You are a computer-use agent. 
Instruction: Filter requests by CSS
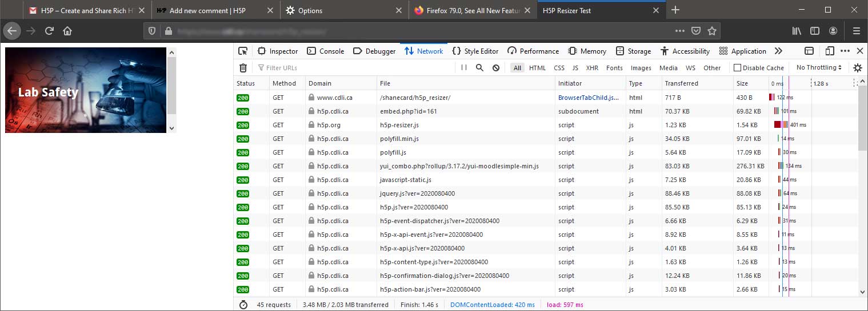[x=559, y=67]
